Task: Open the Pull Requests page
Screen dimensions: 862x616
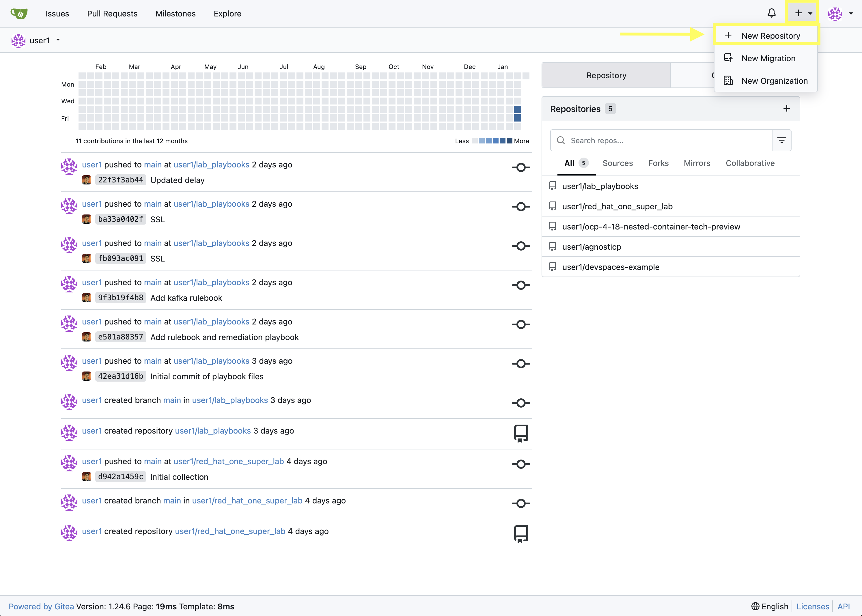Action: [112, 13]
